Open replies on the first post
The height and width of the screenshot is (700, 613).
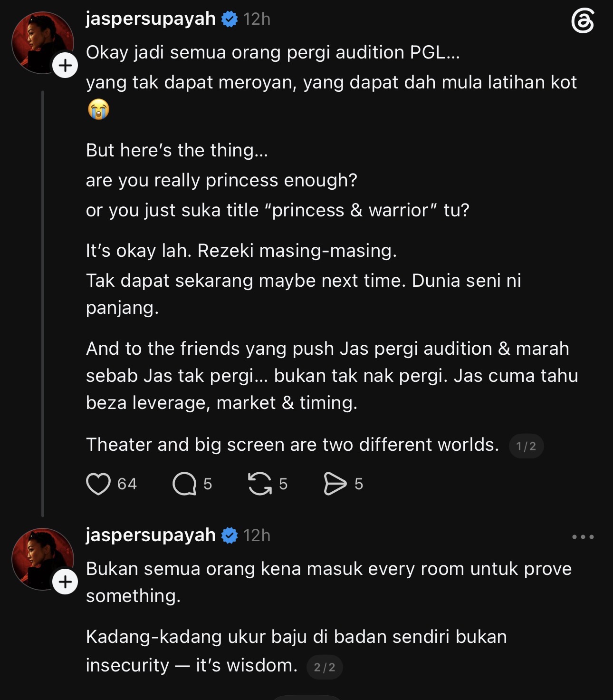pyautogui.click(x=184, y=484)
